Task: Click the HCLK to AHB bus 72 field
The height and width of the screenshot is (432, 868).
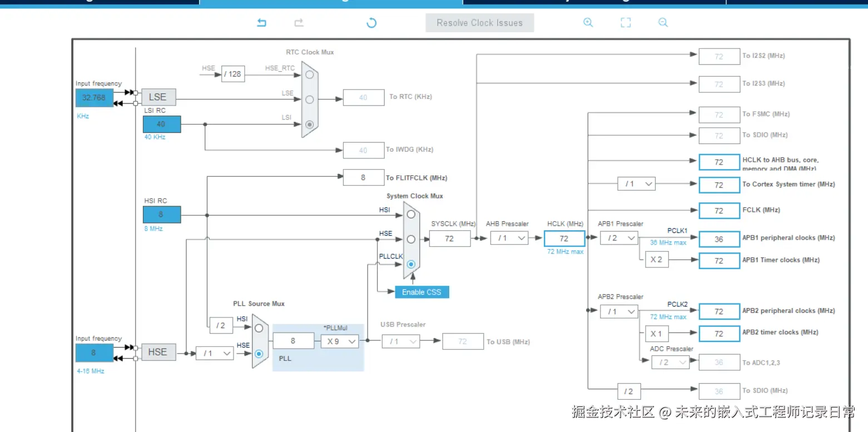Action: (x=720, y=162)
